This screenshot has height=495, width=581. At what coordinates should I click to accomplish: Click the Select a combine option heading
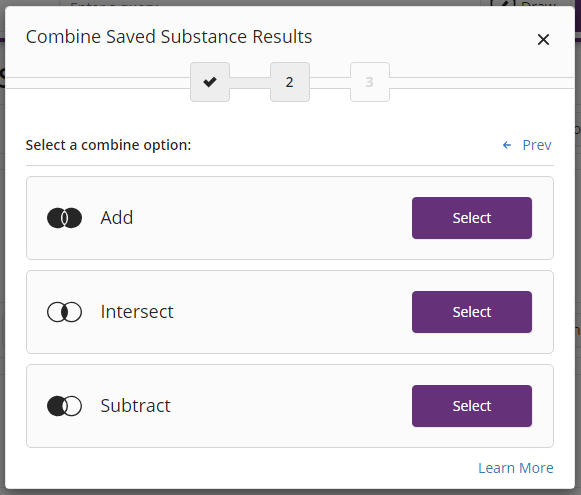point(108,145)
